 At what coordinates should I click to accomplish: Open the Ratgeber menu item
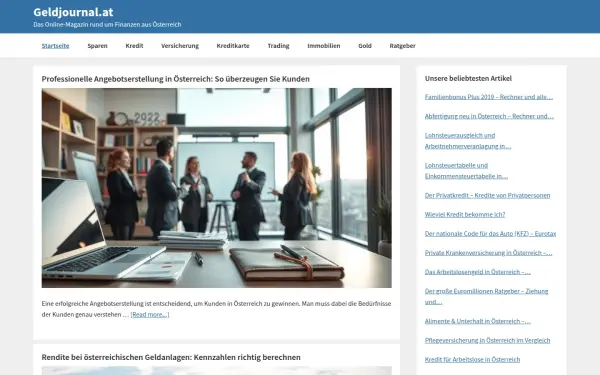[403, 46]
